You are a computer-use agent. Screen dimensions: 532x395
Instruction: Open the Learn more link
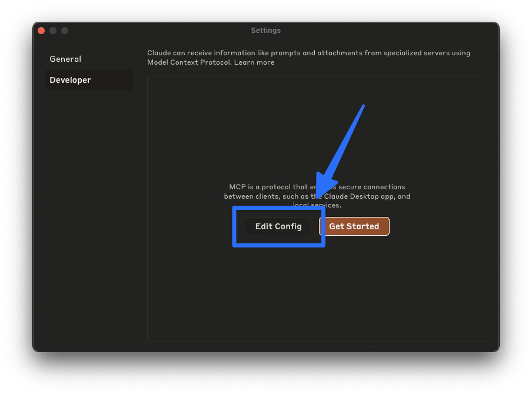[254, 62]
